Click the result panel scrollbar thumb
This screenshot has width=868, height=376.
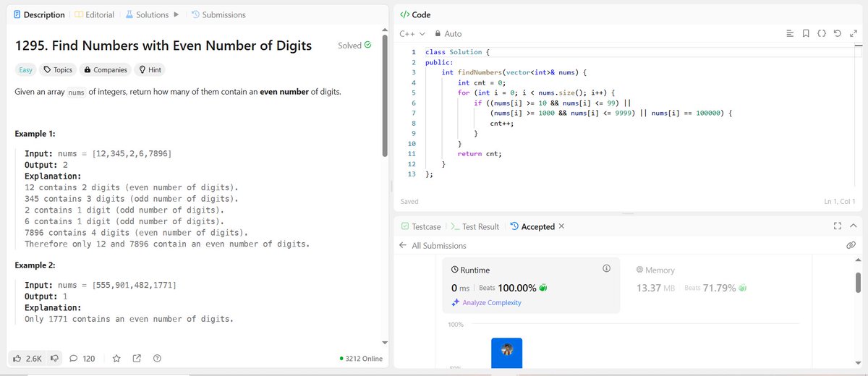coord(858,283)
